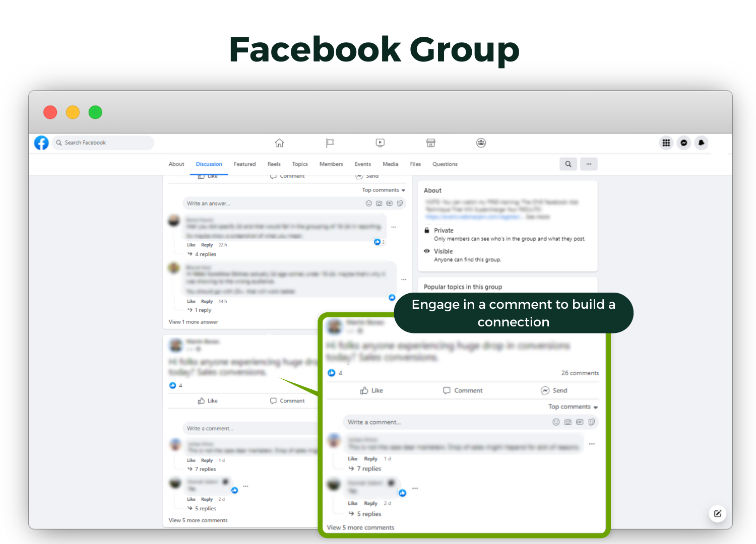Viewport: 756px width, 544px height.
Task: Click View 5 more comments in highlighted post
Action: (x=360, y=527)
